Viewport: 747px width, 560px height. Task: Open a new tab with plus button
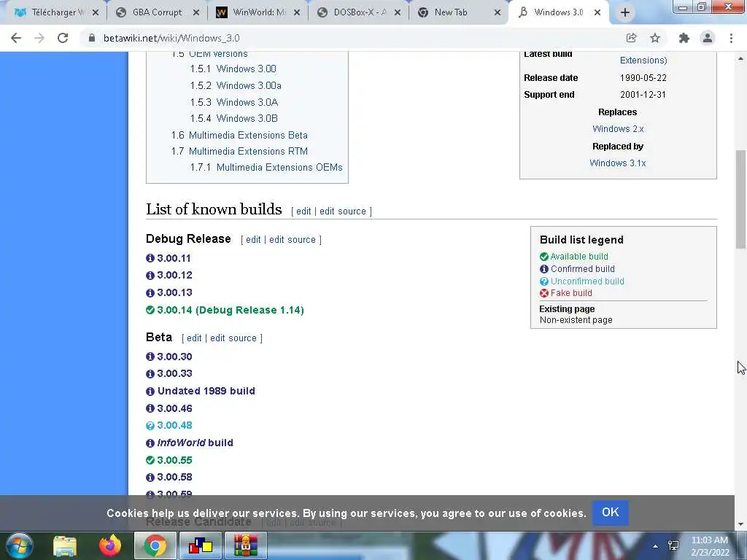[x=625, y=13]
